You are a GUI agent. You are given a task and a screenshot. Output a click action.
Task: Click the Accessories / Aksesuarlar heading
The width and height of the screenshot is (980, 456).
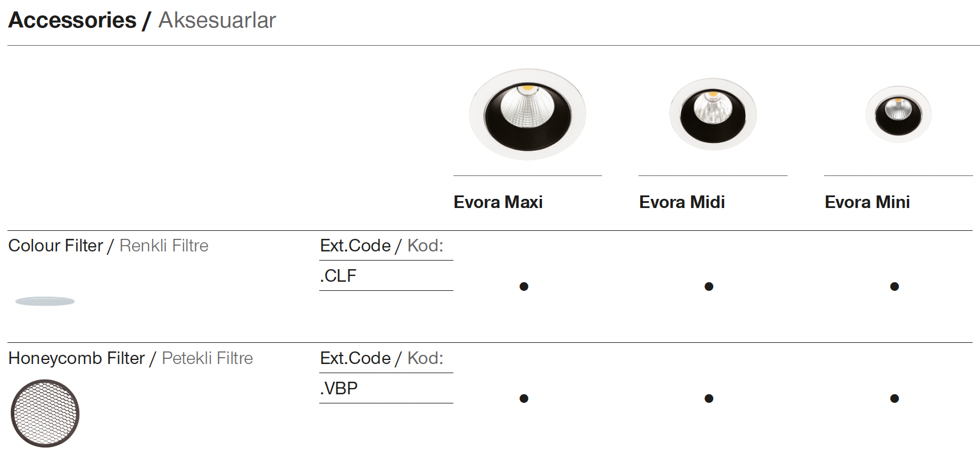coord(142,21)
